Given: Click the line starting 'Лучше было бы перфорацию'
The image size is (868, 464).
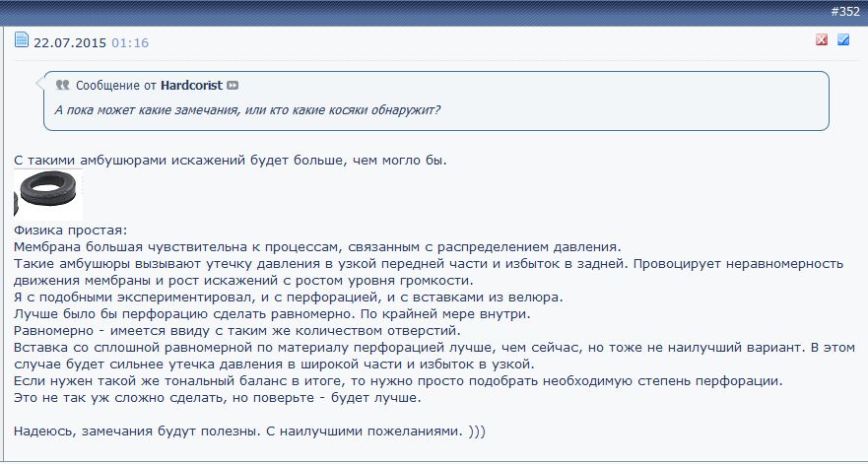Looking at the screenshot, I should pyautogui.click(x=272, y=314).
